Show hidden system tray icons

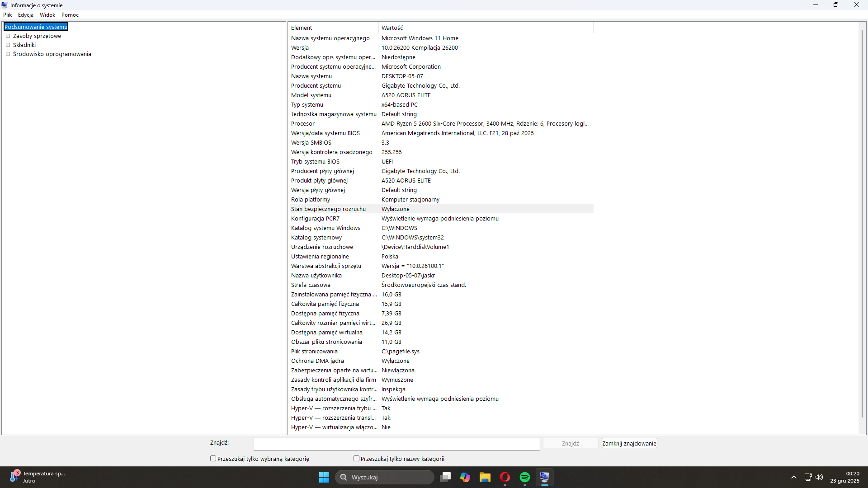pyautogui.click(x=794, y=477)
